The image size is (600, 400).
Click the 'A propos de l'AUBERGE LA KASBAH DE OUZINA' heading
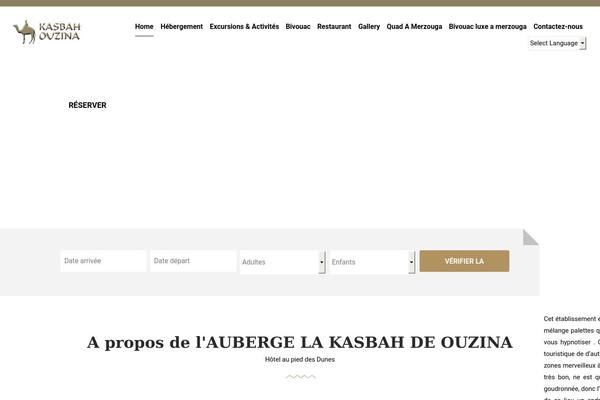point(300,342)
